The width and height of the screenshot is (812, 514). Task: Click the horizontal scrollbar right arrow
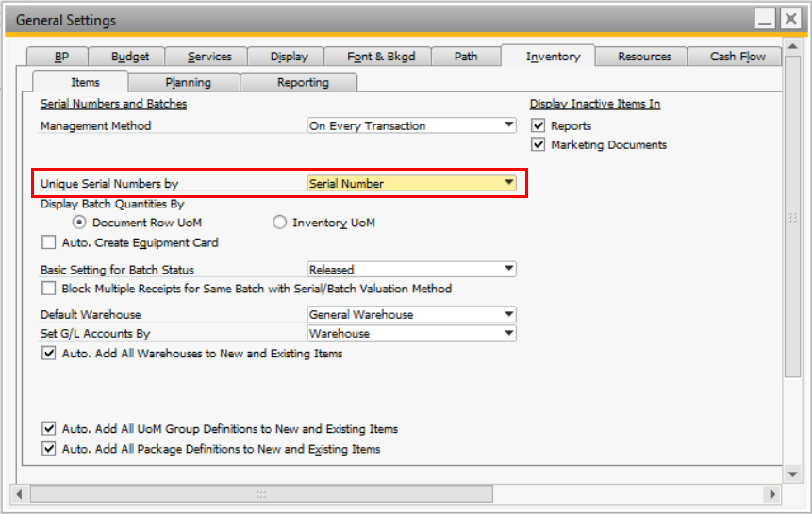773,494
